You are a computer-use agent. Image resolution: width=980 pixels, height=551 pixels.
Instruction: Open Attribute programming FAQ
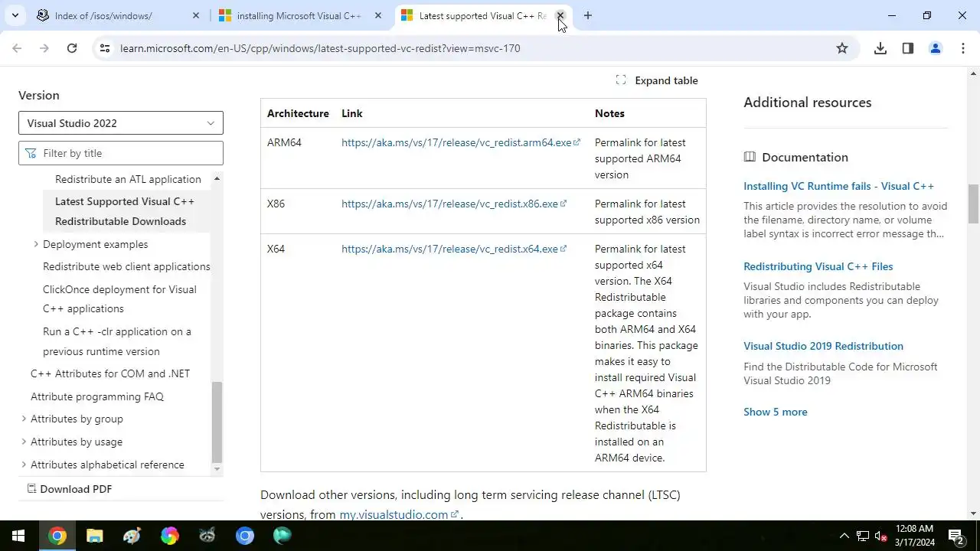click(97, 396)
